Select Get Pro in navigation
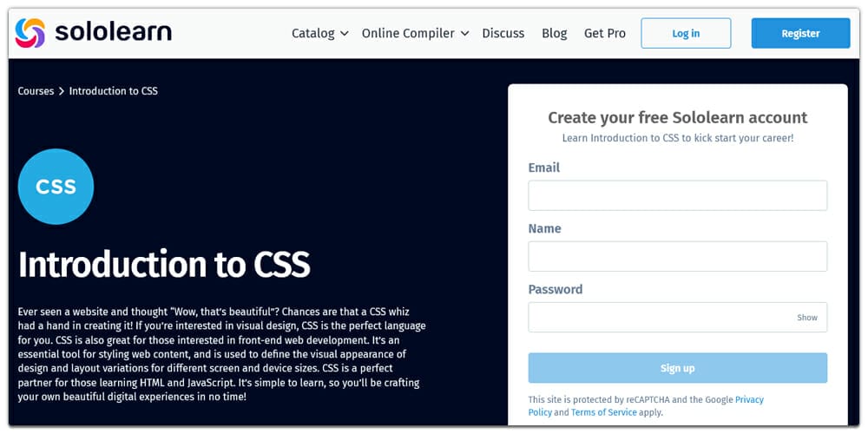The width and height of the screenshot is (868, 434). click(604, 33)
